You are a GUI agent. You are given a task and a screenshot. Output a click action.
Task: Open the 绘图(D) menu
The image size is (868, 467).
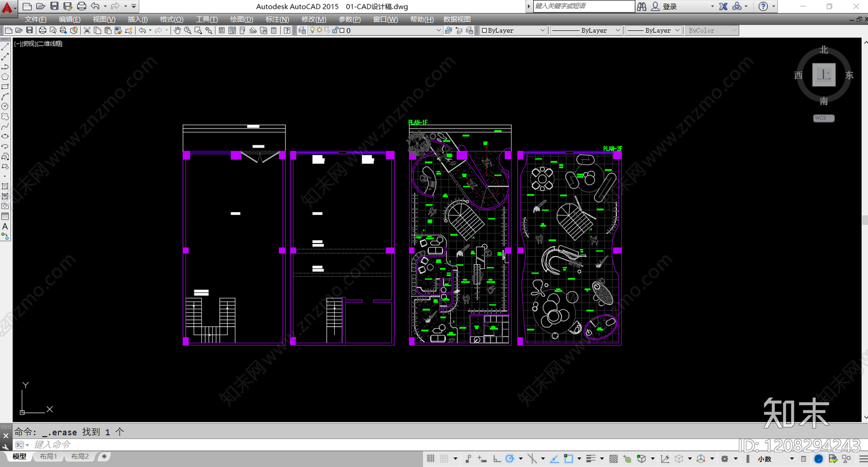[241, 20]
